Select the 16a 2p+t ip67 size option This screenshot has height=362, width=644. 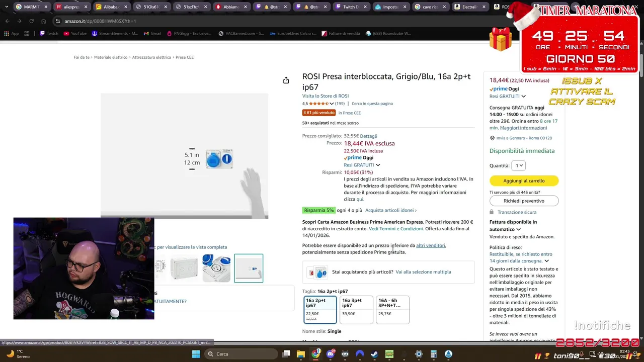pyautogui.click(x=320, y=310)
